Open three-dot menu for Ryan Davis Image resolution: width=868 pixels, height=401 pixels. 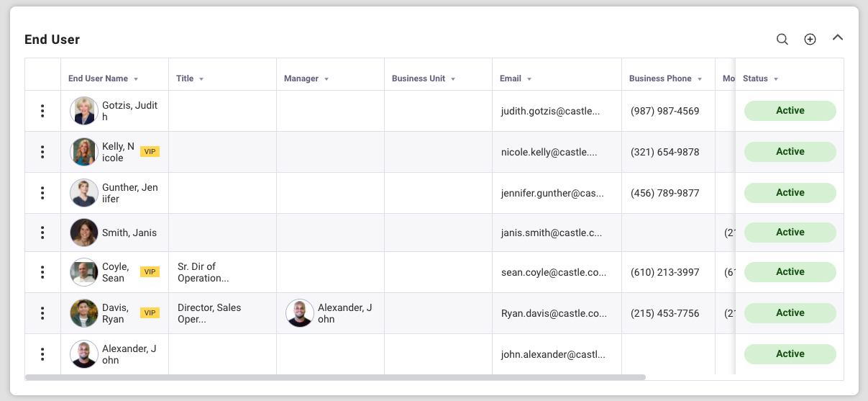click(x=42, y=313)
